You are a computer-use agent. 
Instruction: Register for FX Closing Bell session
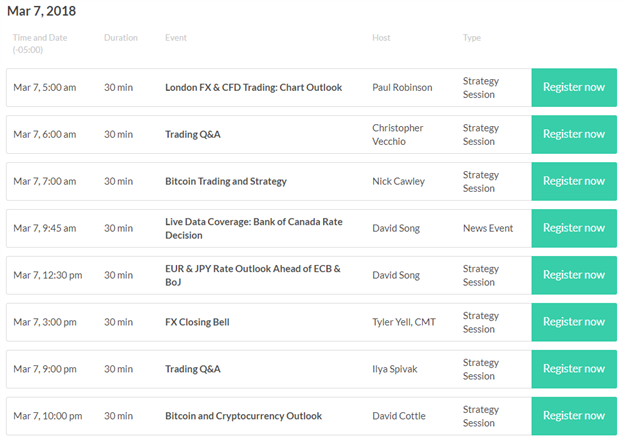[574, 322]
